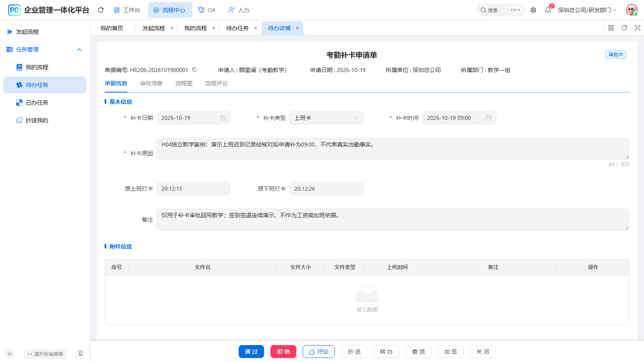Switch to the 审批信息 tab
Screen dimensions: 644x362
pyautogui.click(x=151, y=83)
